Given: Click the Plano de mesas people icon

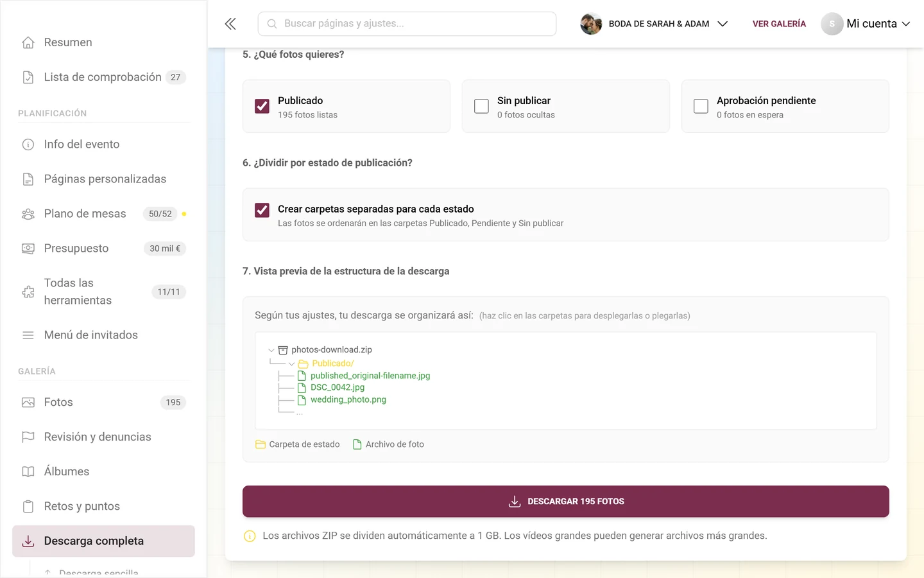Looking at the screenshot, I should 28,214.
